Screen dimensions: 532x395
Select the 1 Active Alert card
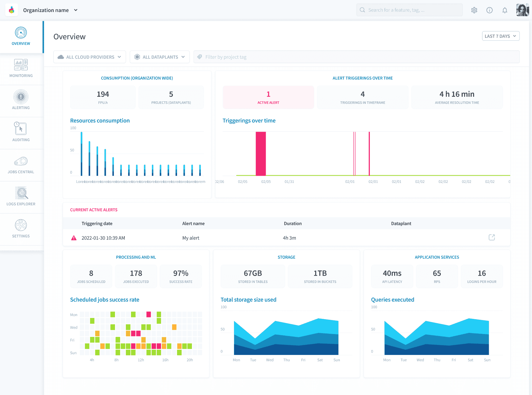[x=268, y=97]
